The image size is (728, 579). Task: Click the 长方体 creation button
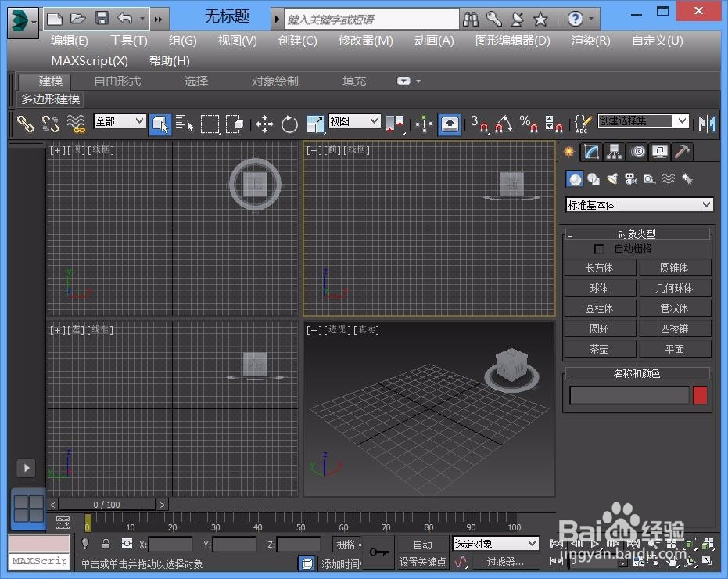pos(599,267)
